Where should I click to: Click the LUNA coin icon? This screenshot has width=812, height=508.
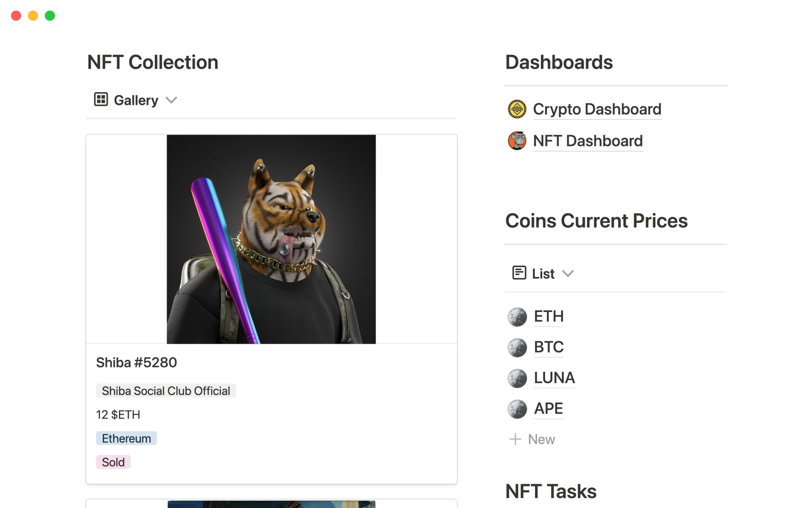coord(517,378)
